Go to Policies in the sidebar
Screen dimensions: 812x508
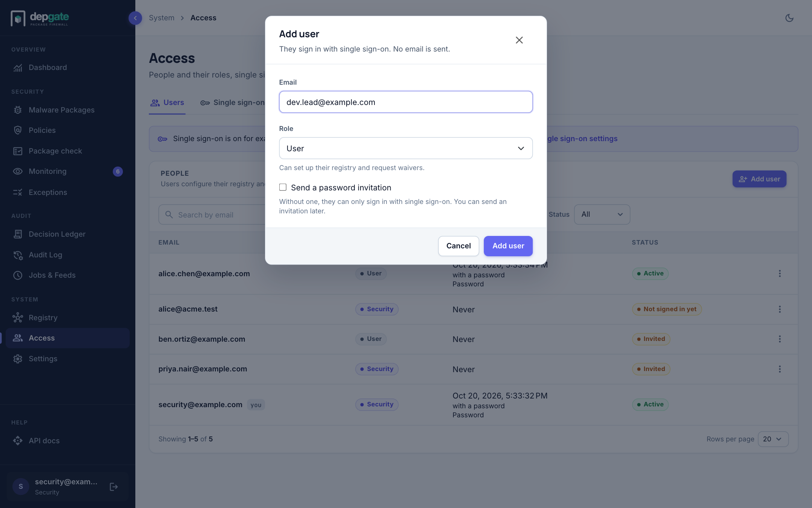[x=68, y=130]
